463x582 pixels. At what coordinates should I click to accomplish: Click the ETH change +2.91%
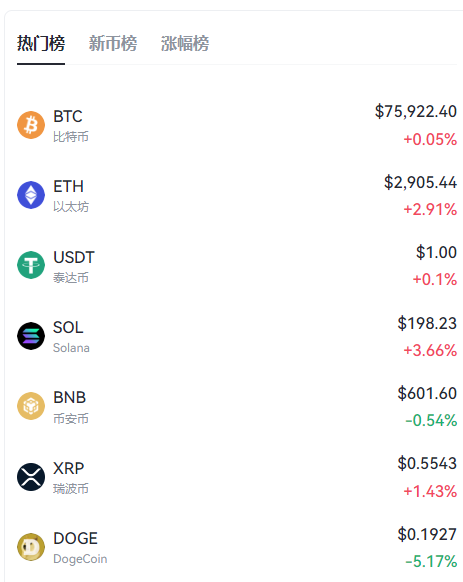tap(430, 209)
